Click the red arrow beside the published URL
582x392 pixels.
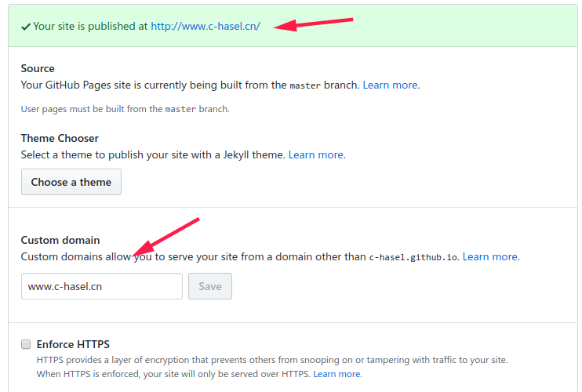314,23
